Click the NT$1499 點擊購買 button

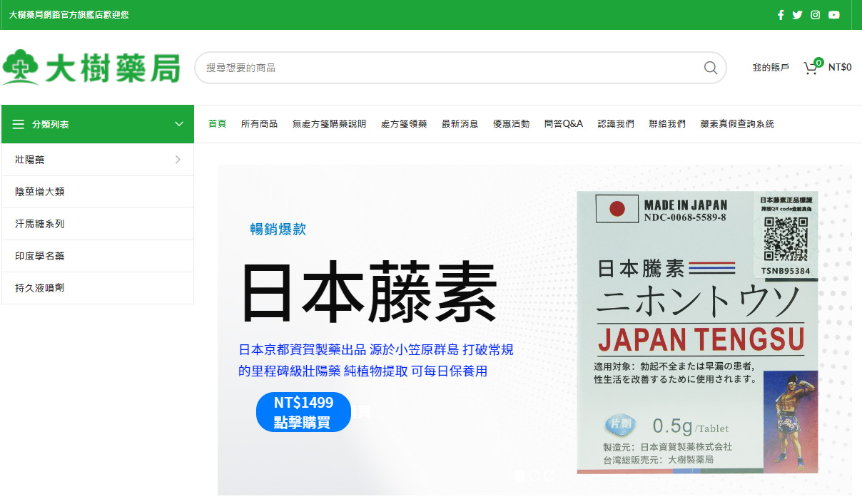coord(303,412)
